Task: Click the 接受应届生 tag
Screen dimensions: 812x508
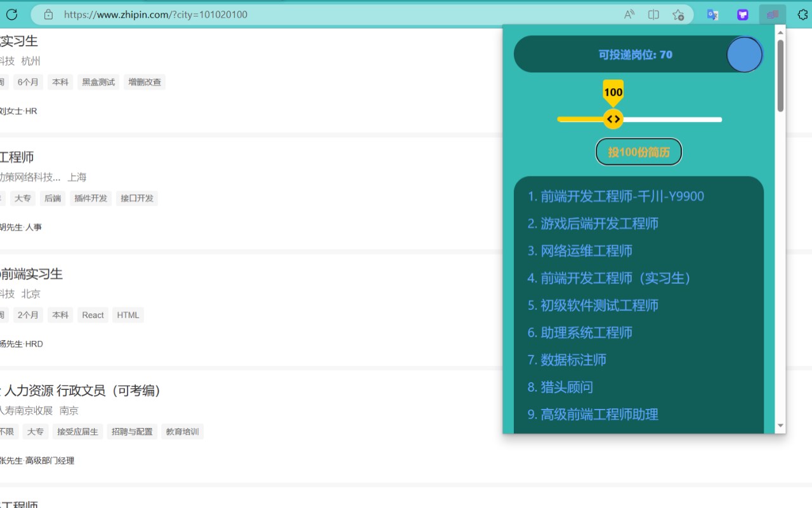Action: [x=77, y=432]
